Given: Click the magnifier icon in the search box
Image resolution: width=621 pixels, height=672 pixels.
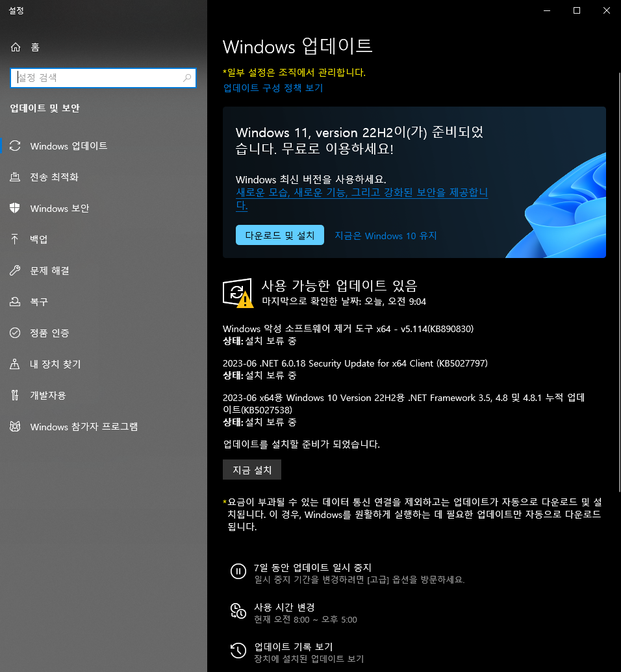Looking at the screenshot, I should point(187,77).
